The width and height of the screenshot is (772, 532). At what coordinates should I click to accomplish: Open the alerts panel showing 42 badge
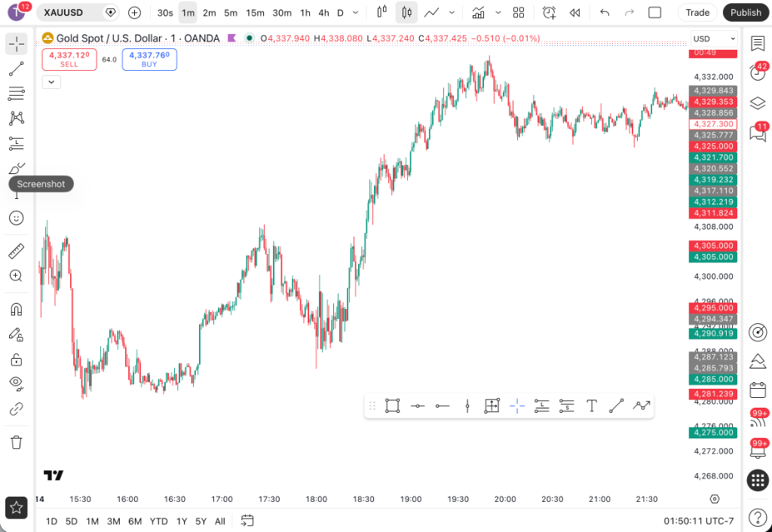coord(757,72)
